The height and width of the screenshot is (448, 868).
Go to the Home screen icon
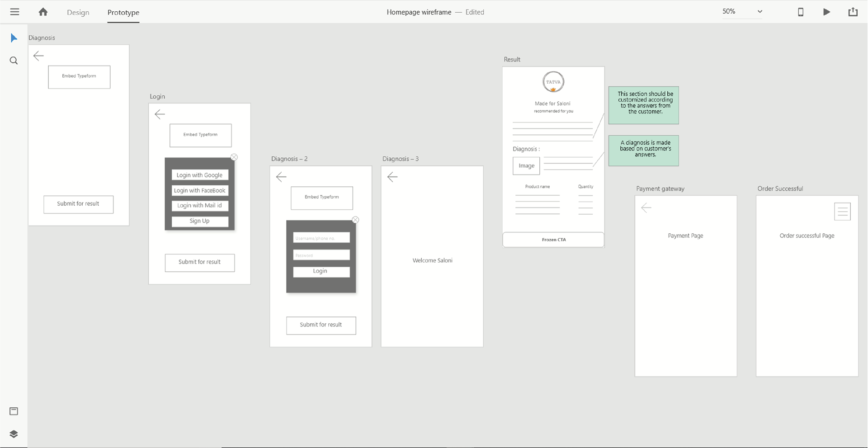click(x=43, y=12)
